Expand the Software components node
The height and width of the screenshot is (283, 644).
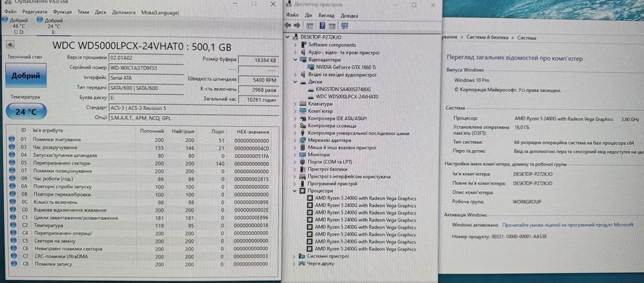tap(296, 45)
